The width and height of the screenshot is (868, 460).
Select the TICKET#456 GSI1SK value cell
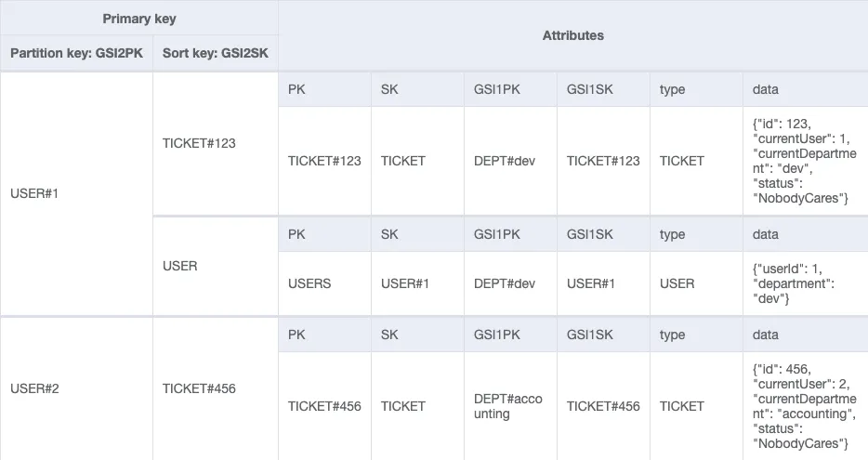tap(603, 406)
